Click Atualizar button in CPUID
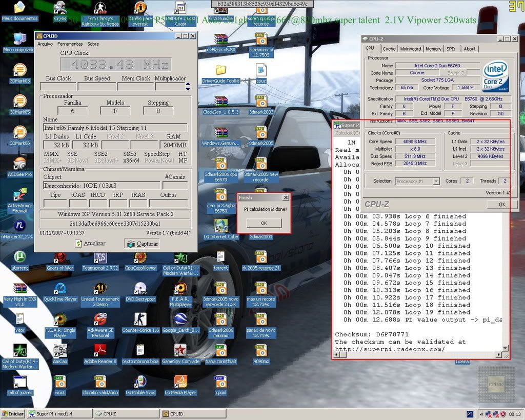Image resolution: width=525 pixels, height=420 pixels. pyautogui.click(x=90, y=244)
